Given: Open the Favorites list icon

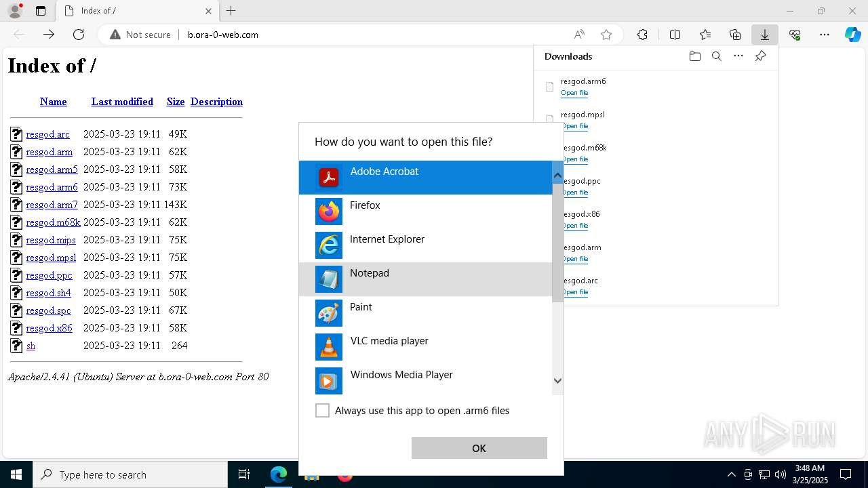Looking at the screenshot, I should [705, 35].
